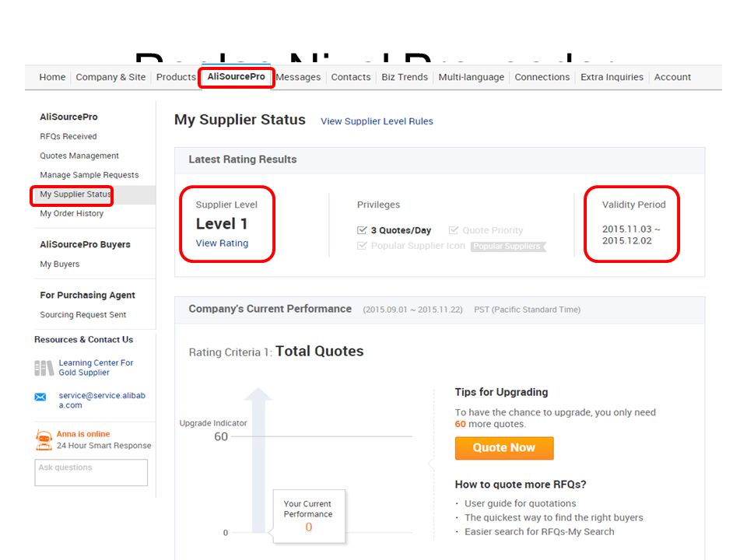Click the 3 Quotes/Day checkmark icon
This screenshot has height=560, width=747.
coord(362,230)
